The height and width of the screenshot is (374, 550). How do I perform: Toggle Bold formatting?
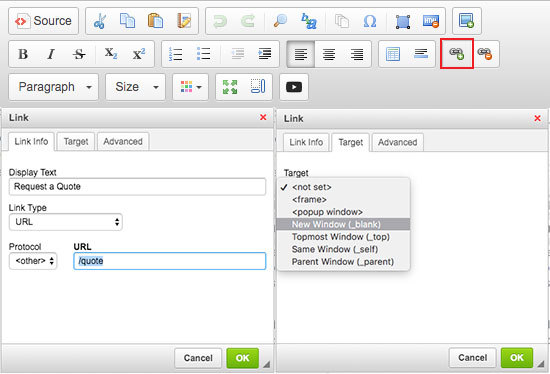tap(23, 54)
